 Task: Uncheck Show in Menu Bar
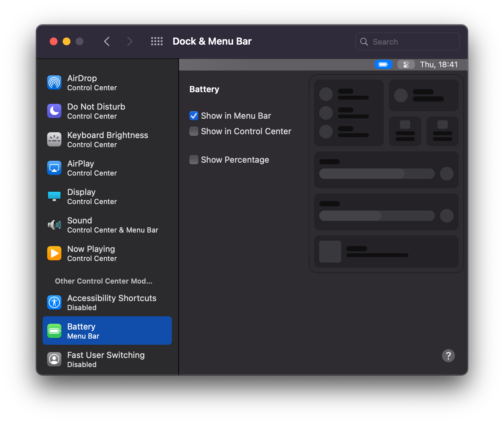[x=194, y=115]
